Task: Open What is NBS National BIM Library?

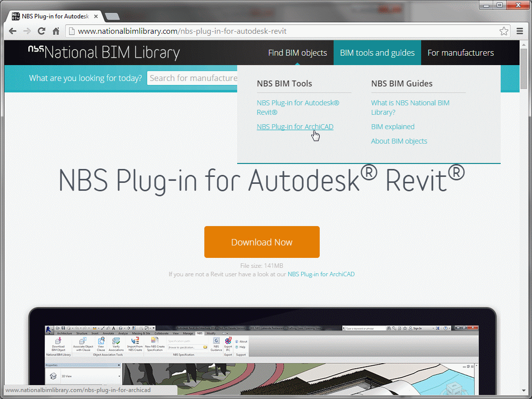Action: tap(410, 107)
